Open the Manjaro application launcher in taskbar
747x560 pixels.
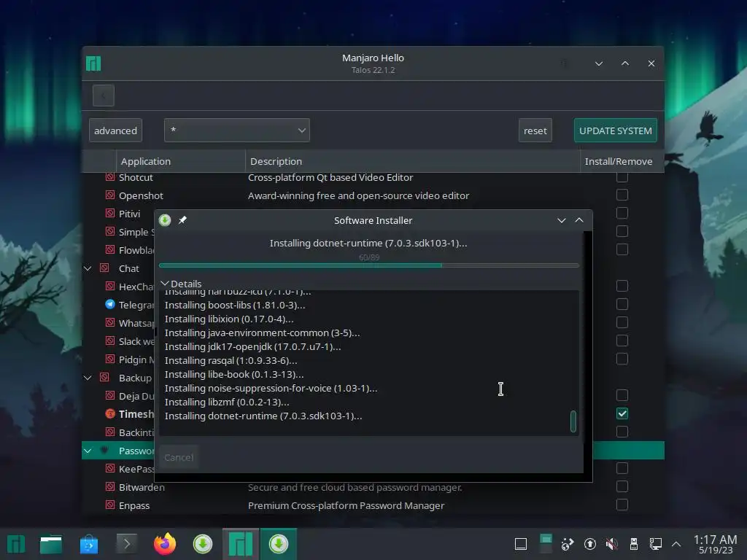click(16, 544)
